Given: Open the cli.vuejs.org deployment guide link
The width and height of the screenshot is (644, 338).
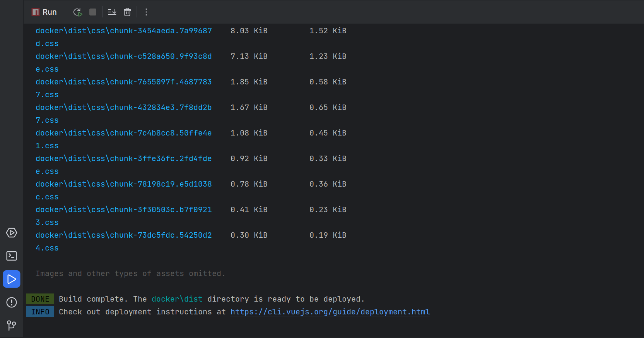Looking at the screenshot, I should pos(330,312).
